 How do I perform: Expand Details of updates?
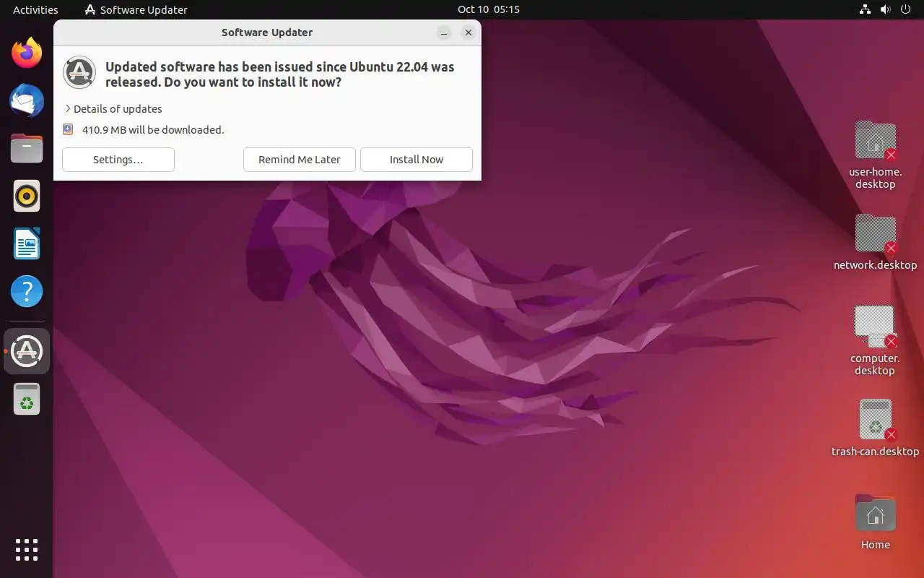pos(113,108)
